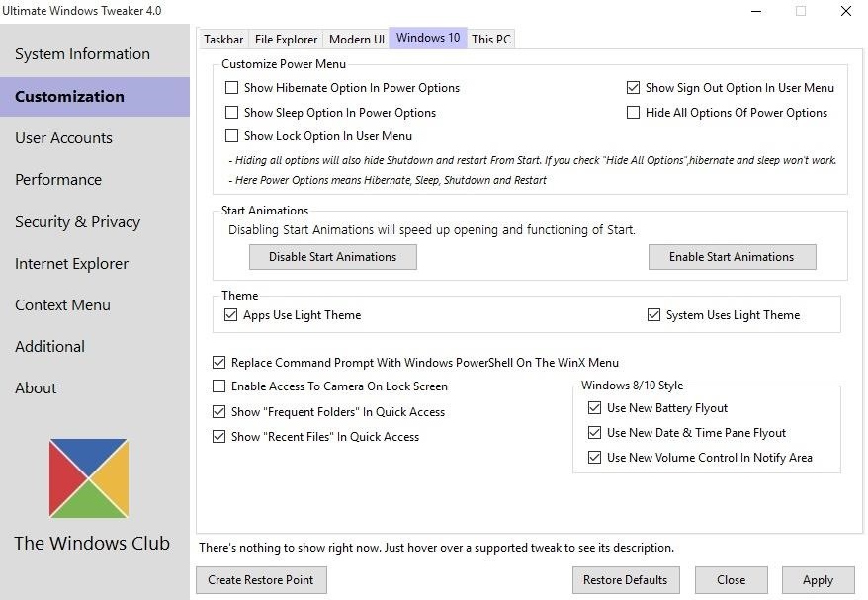
Task: Click the 'Windows 8/10 Style' group label
Action: click(x=632, y=386)
